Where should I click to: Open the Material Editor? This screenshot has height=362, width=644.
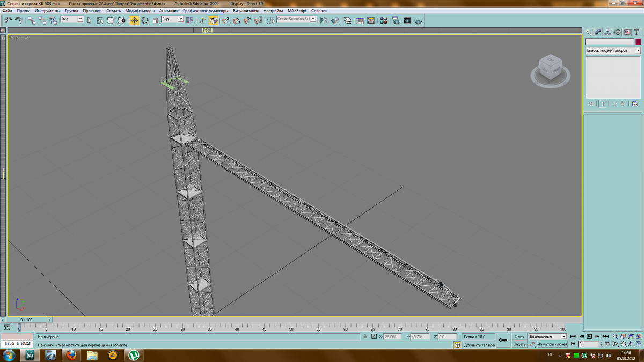[384, 20]
